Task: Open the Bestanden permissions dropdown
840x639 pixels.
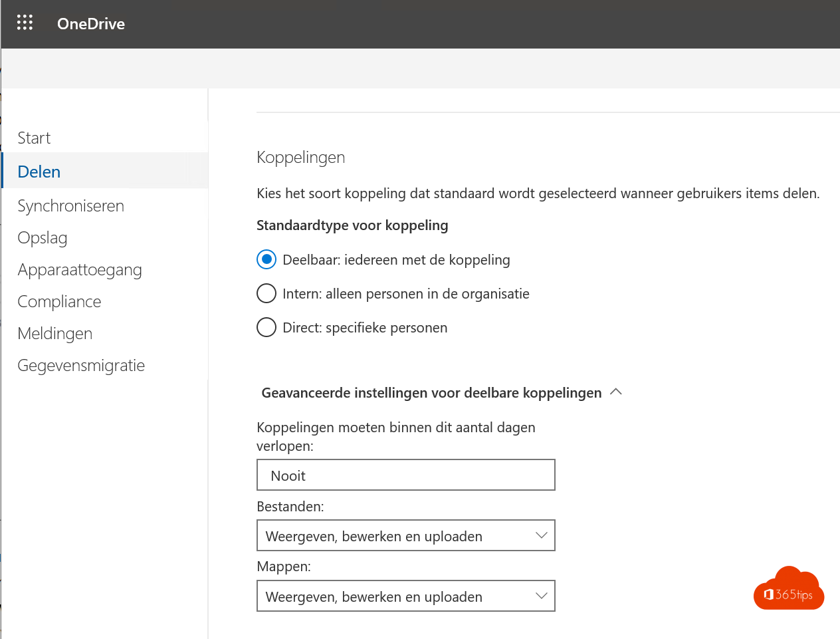Action: tap(406, 535)
